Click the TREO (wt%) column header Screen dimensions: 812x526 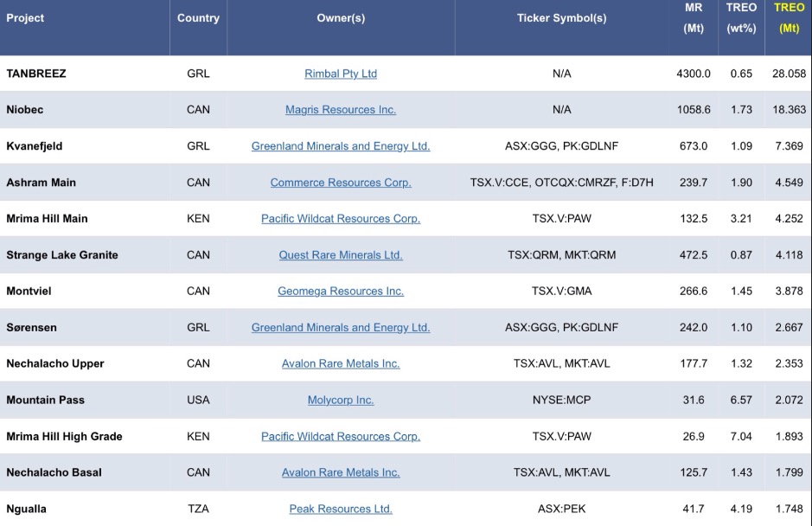(x=741, y=18)
